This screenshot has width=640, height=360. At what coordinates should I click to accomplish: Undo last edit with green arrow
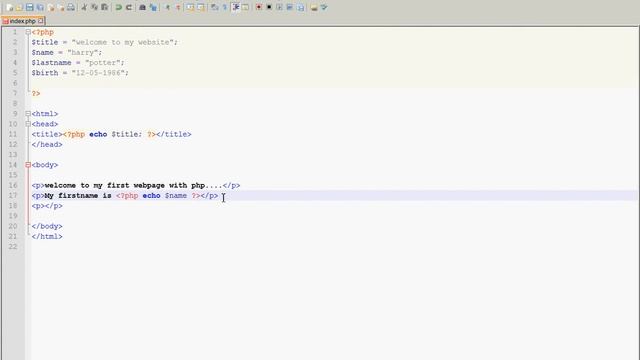(x=118, y=7)
